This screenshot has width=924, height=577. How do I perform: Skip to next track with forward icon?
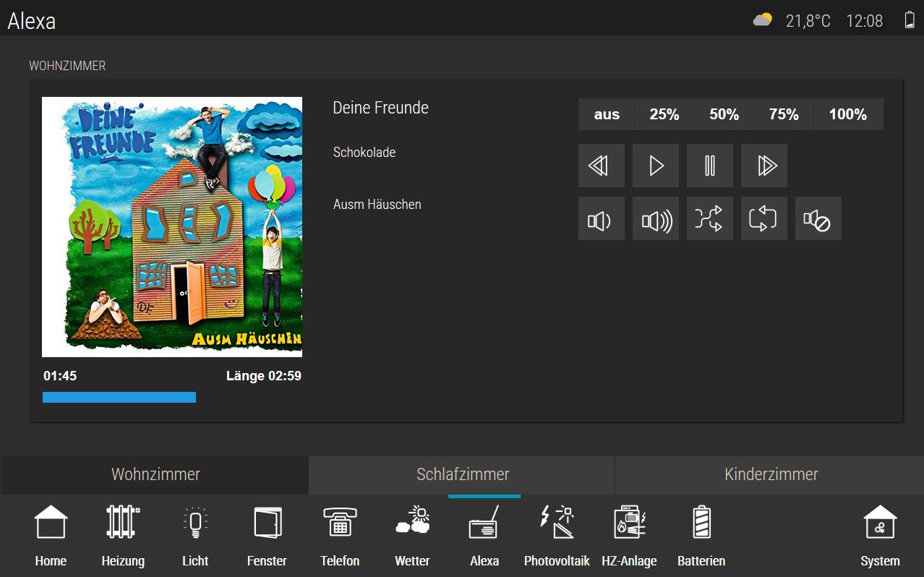click(763, 166)
